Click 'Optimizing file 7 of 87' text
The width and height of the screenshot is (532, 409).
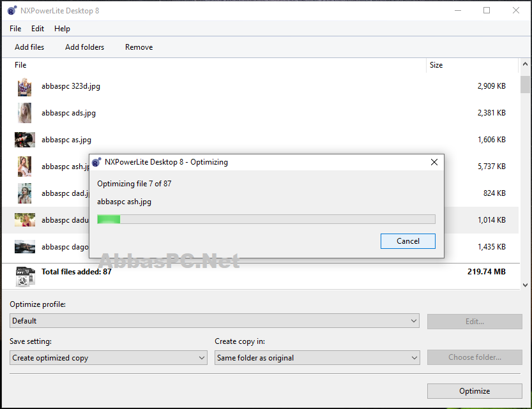(134, 184)
